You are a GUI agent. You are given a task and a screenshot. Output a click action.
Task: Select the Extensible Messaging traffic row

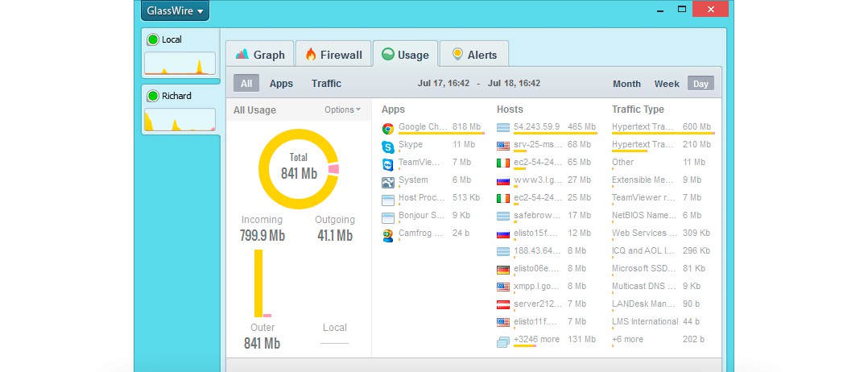(663, 180)
